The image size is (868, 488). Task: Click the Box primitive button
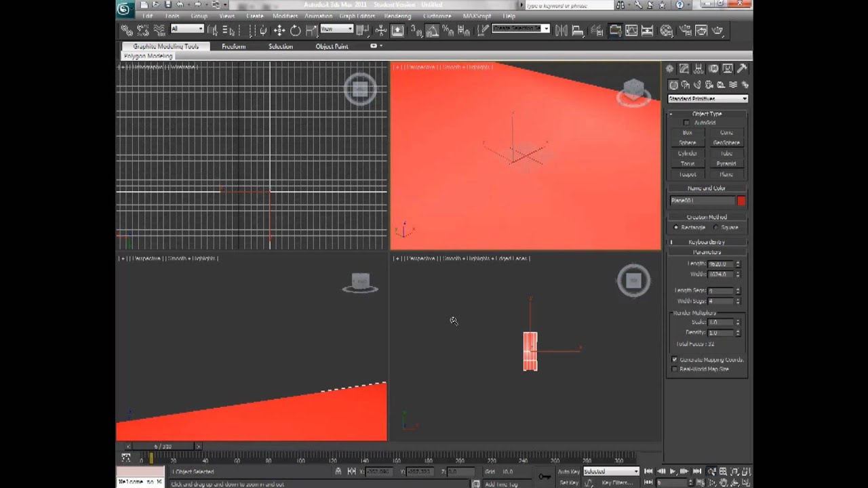pyautogui.click(x=688, y=133)
